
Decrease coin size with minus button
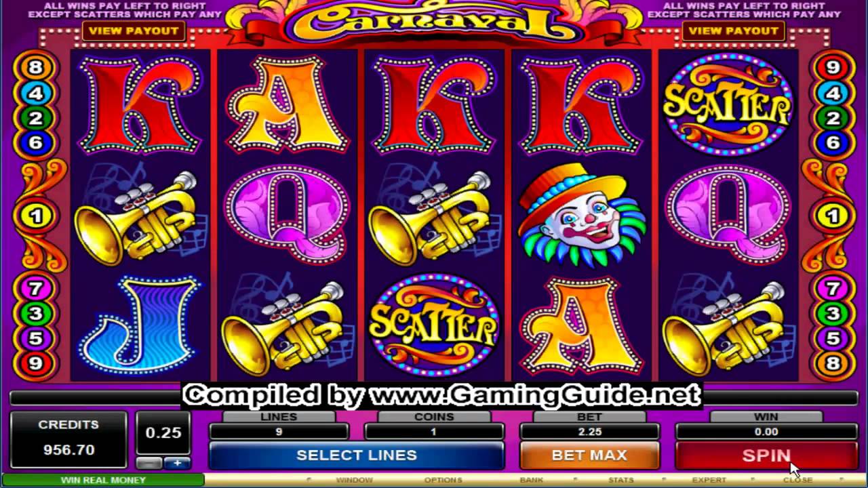[x=149, y=464]
